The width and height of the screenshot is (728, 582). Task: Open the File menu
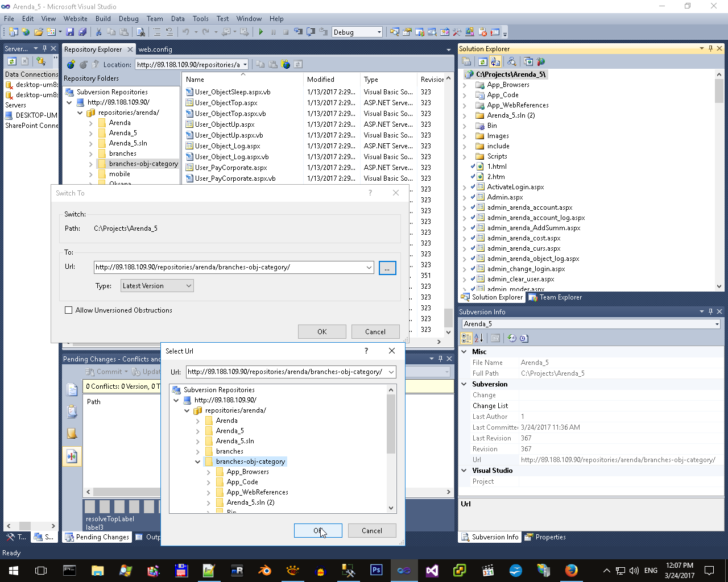pyautogui.click(x=9, y=19)
